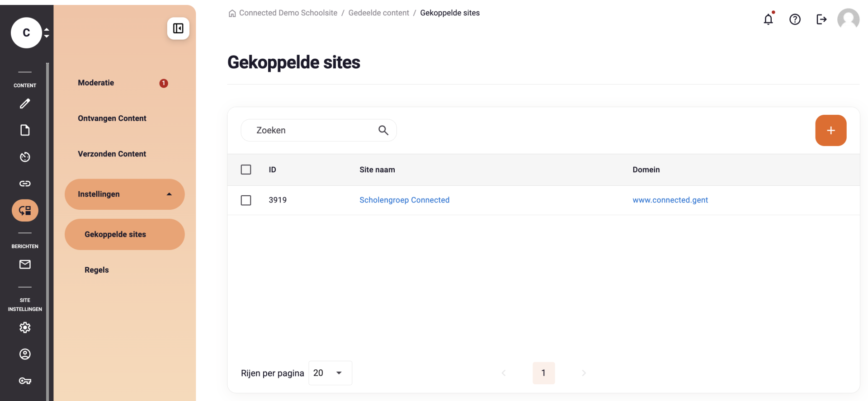This screenshot has width=868, height=401.
Task: Click the help question mark icon
Action: [x=795, y=19]
